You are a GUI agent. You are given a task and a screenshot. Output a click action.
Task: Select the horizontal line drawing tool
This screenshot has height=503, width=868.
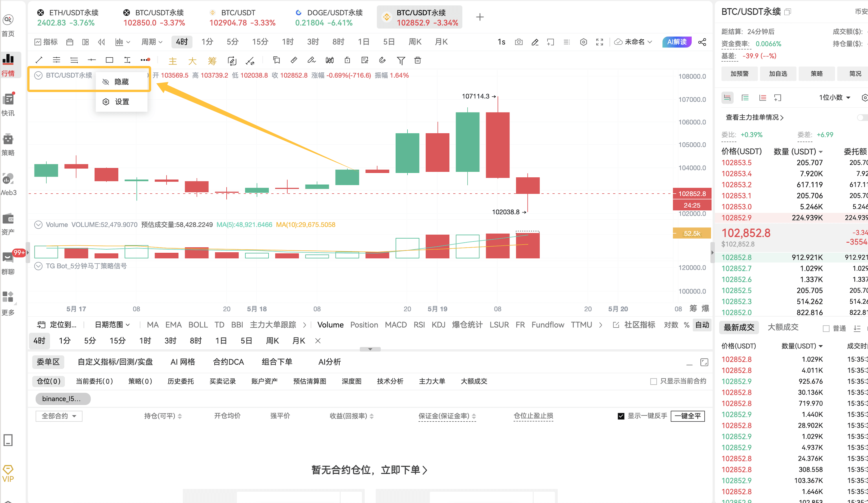pyautogui.click(x=91, y=60)
